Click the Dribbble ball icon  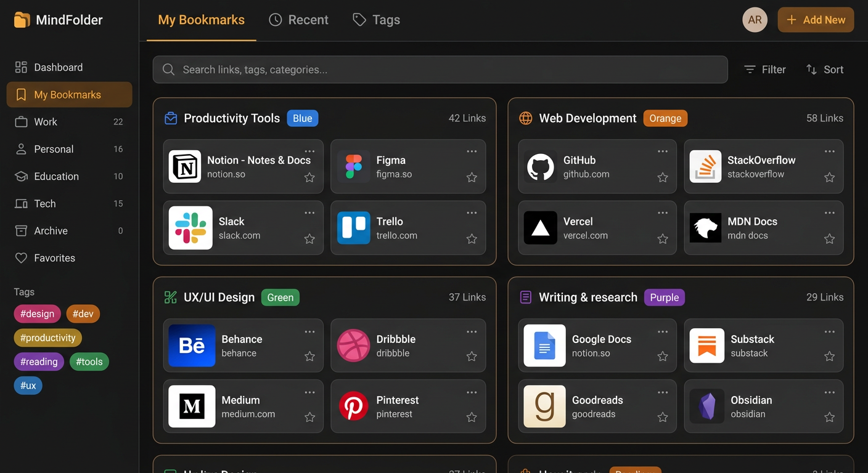[x=354, y=346]
